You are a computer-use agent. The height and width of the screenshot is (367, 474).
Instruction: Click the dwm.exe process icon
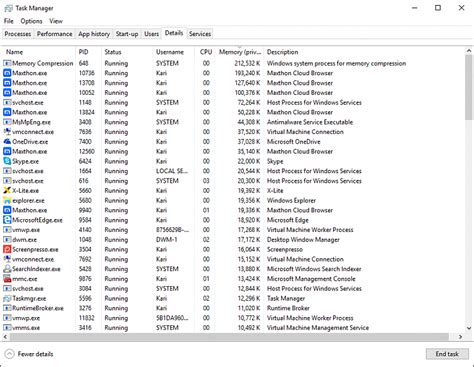click(x=7, y=240)
